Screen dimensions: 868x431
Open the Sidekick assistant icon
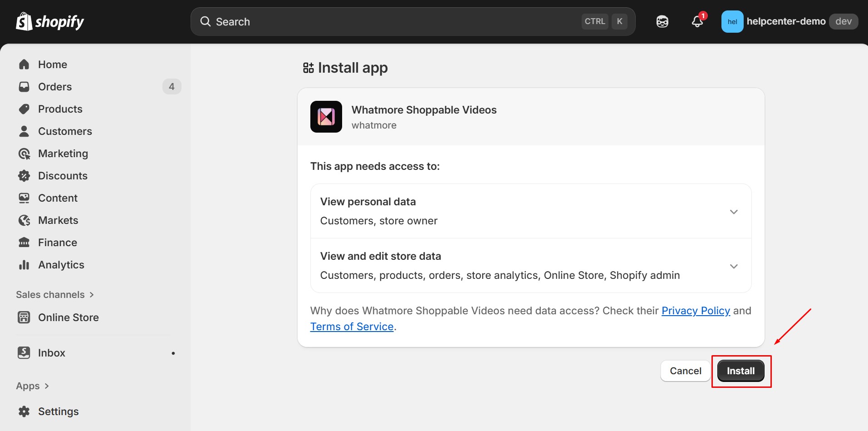click(x=662, y=21)
